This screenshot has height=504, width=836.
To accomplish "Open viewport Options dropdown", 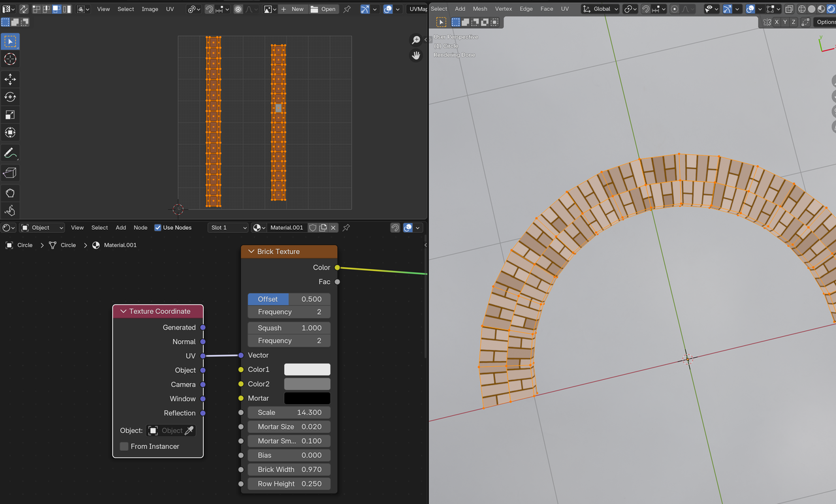I will point(825,22).
